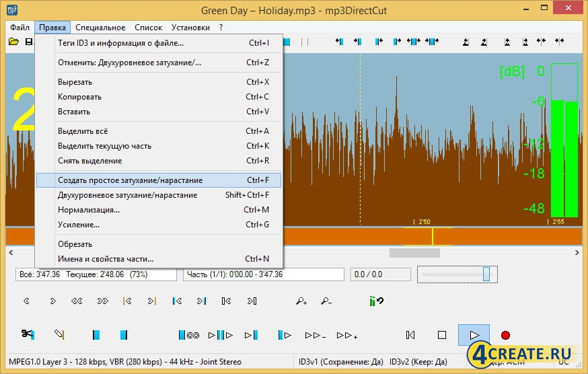Click the Play button
Image resolution: width=588 pixels, height=374 pixels.
coord(474,335)
